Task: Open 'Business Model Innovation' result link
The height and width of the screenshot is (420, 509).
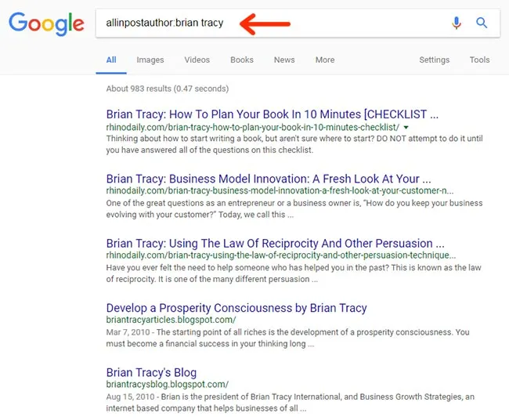Action: pos(268,179)
